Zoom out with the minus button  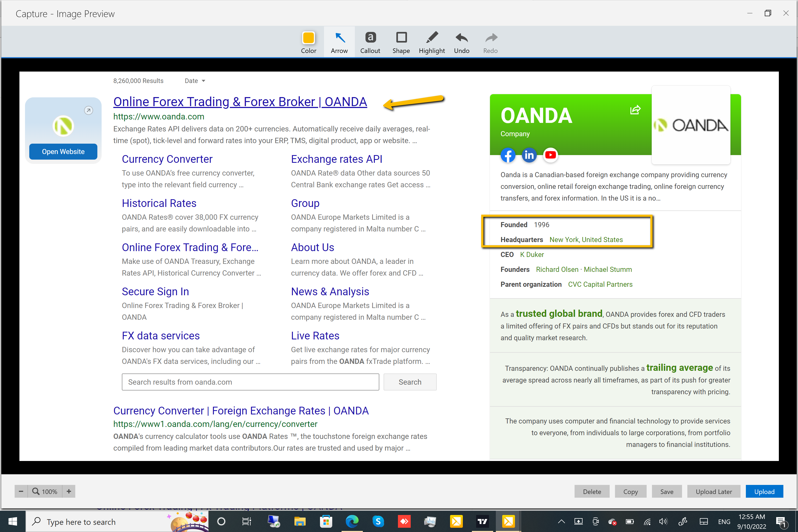pyautogui.click(x=21, y=491)
